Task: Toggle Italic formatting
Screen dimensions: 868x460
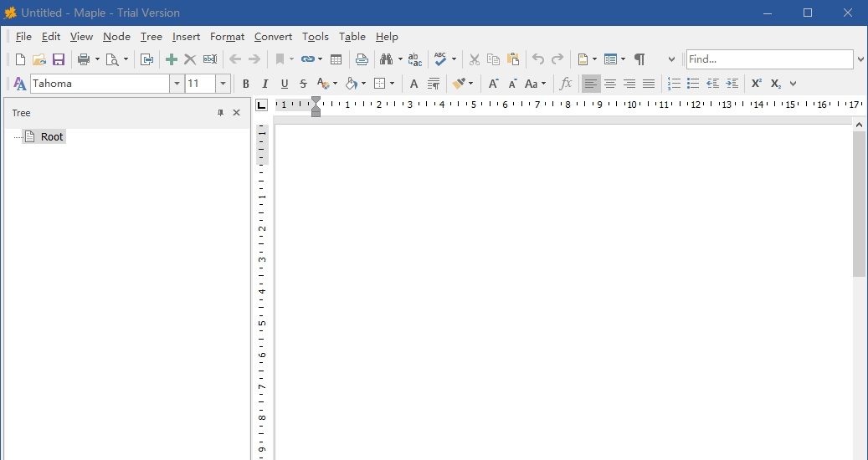Action: 265,84
